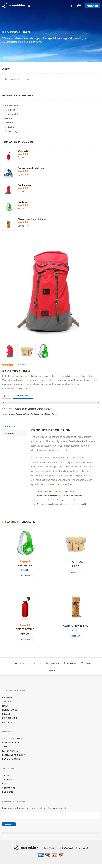Click the travelAdvisor compass logo at top
Image resolution: width=102 pixels, height=868 pixels.
[5, 5]
